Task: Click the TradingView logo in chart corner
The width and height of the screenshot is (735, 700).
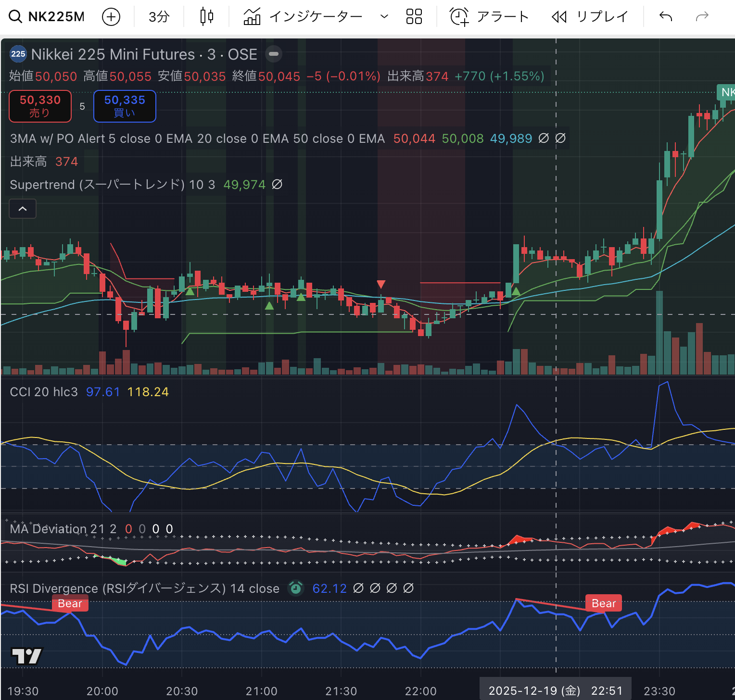Action: pyautogui.click(x=27, y=656)
